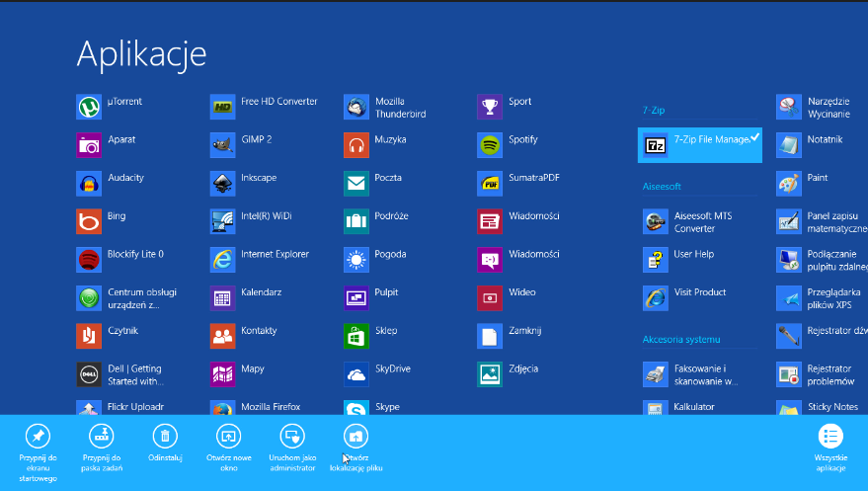Screen dimensions: 868x491
Task: Open the Kalendarz app
Action: point(222,297)
